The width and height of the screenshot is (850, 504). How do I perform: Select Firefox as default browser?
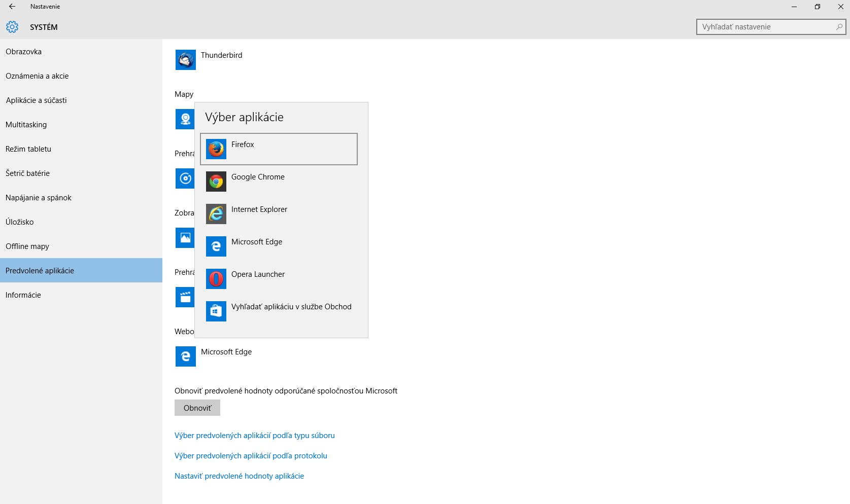click(x=279, y=149)
